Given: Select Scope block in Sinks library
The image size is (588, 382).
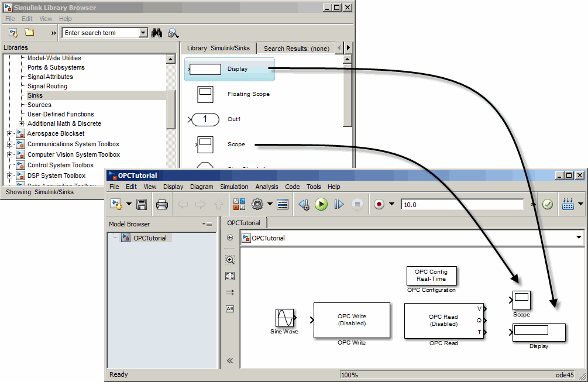Looking at the screenshot, I should pos(221,144).
